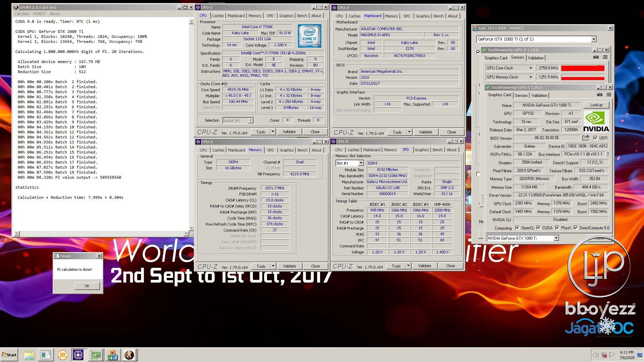644x362 pixels.
Task: Click the GPUPI vertical scrollbar up arrow
Action: coord(192,21)
